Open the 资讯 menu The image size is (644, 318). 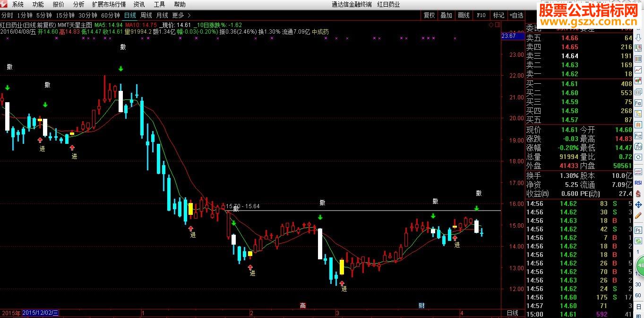[139, 4]
